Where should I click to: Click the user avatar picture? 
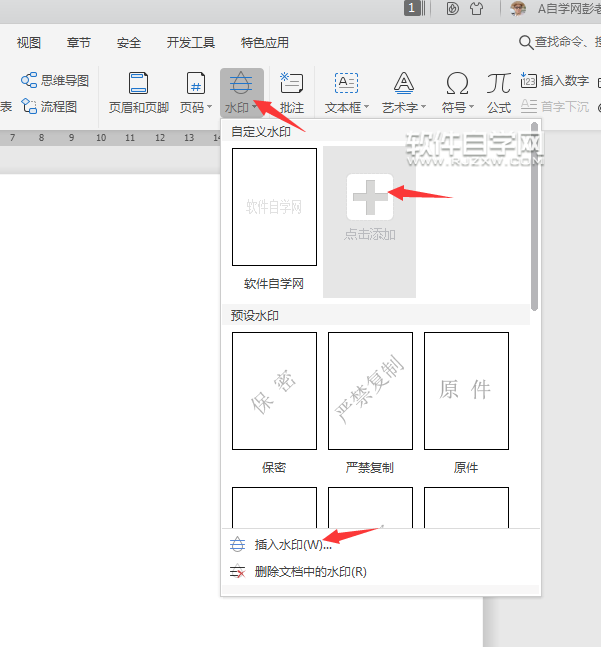[518, 9]
